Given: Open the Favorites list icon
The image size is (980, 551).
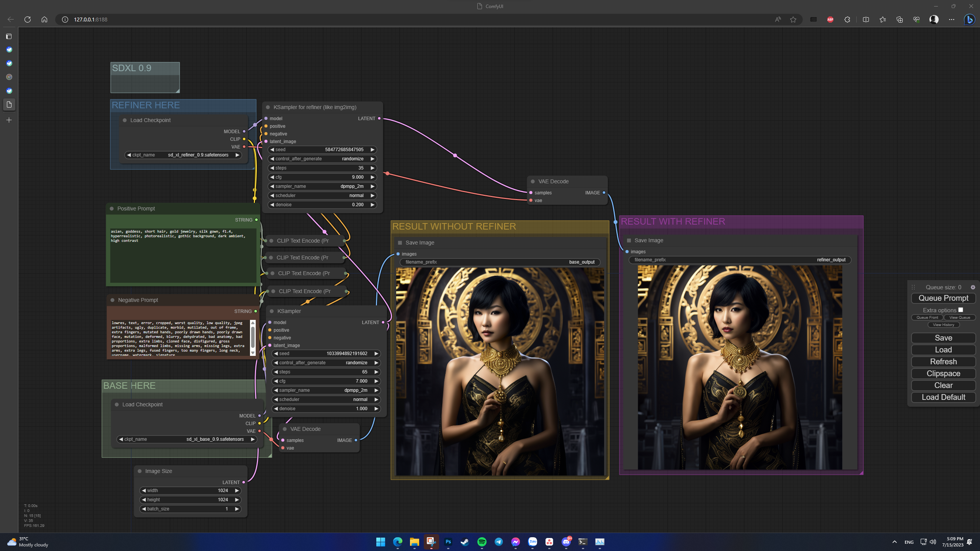Looking at the screenshot, I should pos(882,20).
